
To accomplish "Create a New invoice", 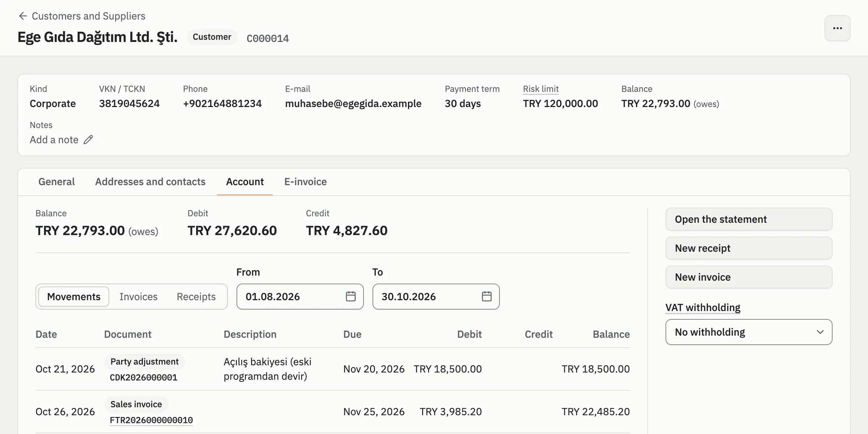I will pos(749,277).
